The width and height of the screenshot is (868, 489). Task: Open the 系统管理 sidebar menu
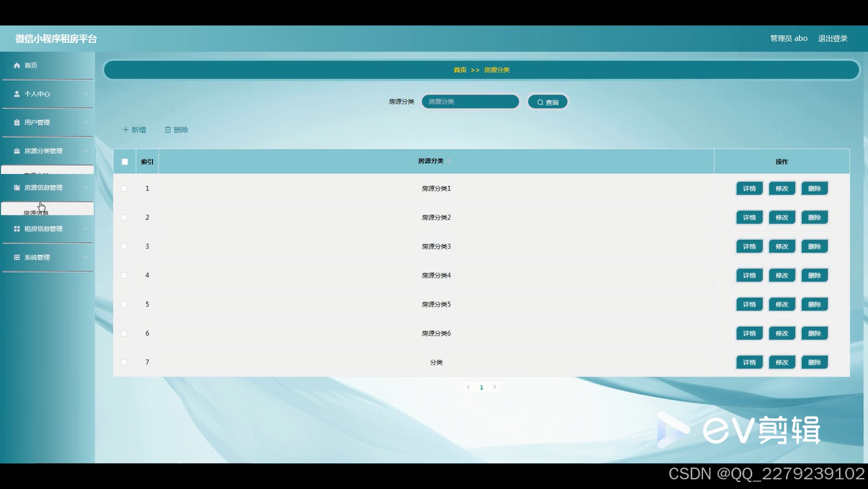click(48, 257)
